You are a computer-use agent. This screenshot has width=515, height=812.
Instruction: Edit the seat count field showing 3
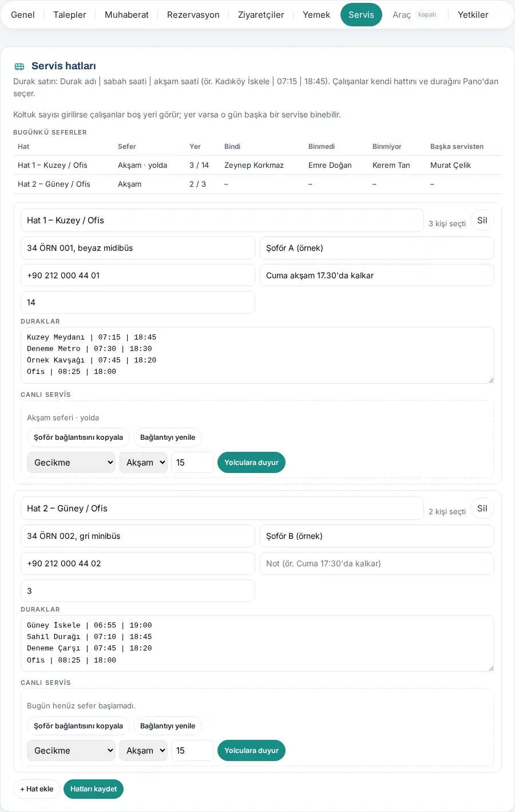pyautogui.click(x=138, y=591)
